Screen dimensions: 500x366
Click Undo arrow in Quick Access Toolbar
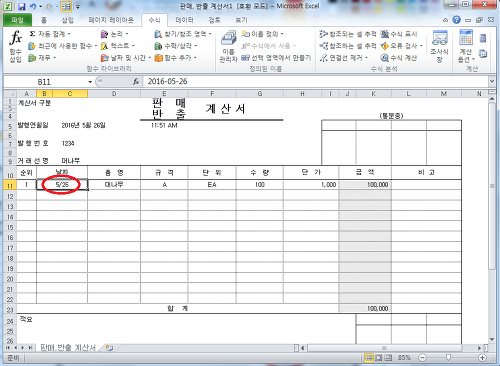tap(33, 6)
